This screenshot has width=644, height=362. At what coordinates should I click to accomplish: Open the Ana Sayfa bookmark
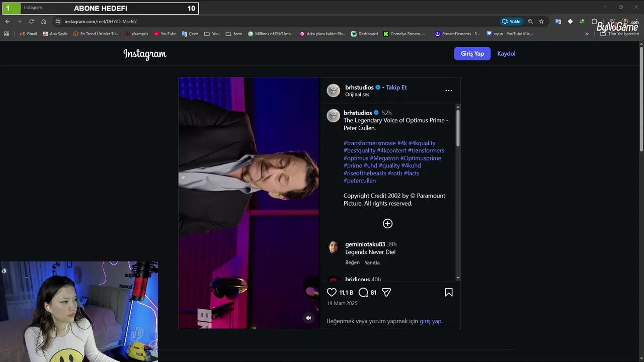(x=55, y=34)
